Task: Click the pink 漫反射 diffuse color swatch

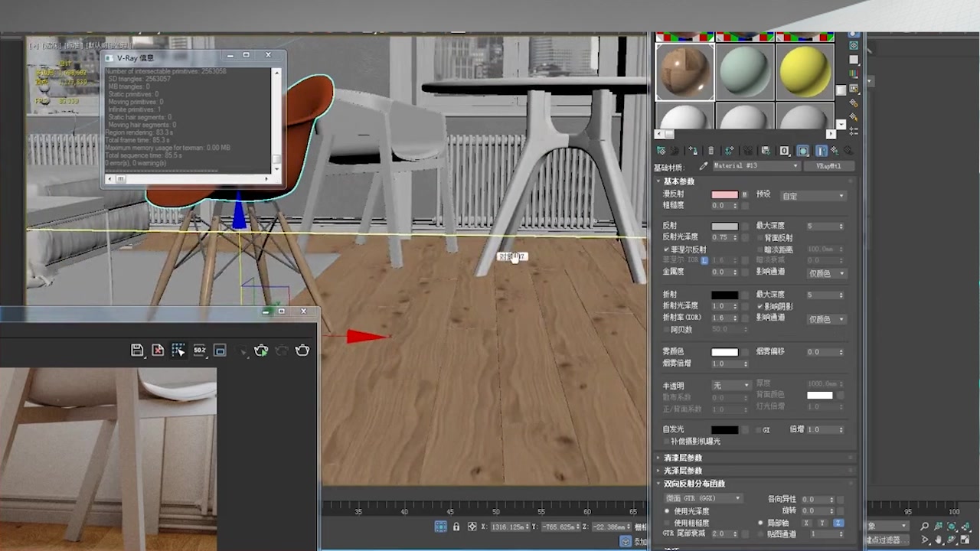Action: (x=724, y=194)
